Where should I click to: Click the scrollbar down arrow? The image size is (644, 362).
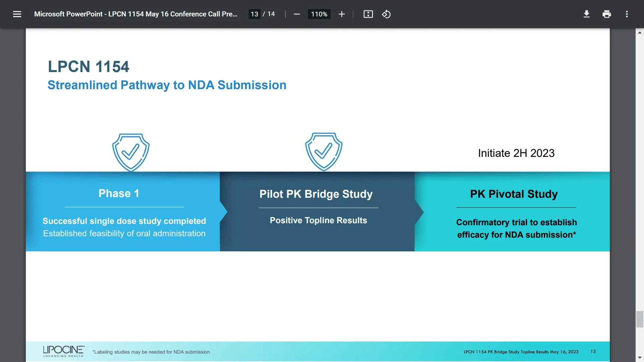click(x=640, y=358)
